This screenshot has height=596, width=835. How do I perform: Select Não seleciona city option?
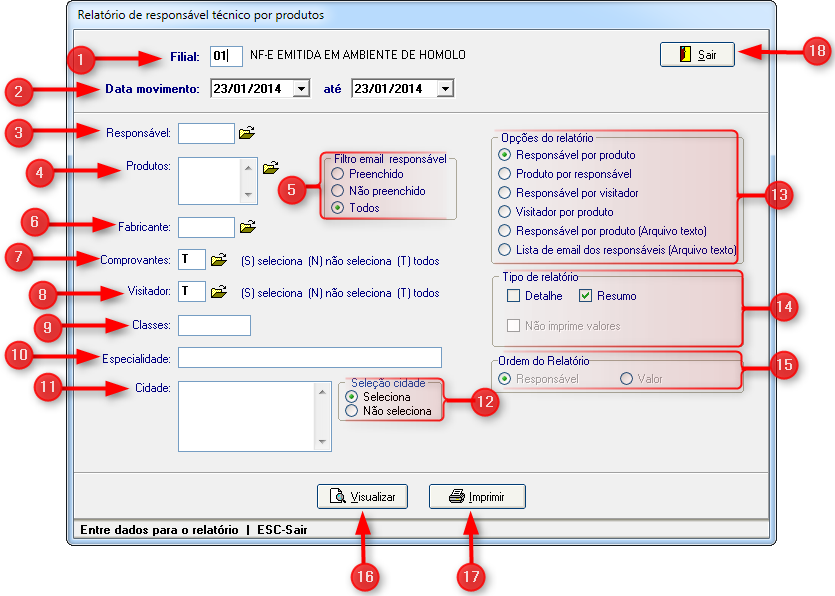[x=351, y=411]
